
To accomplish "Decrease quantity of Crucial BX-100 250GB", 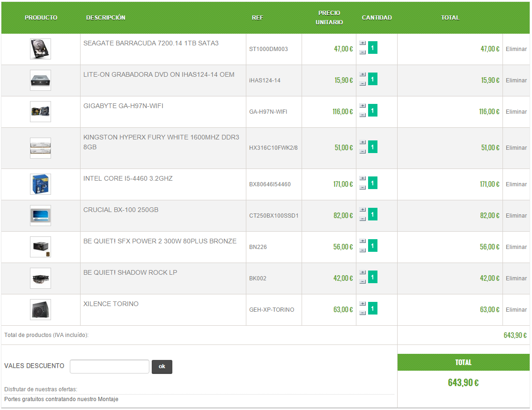I will pos(362,219).
